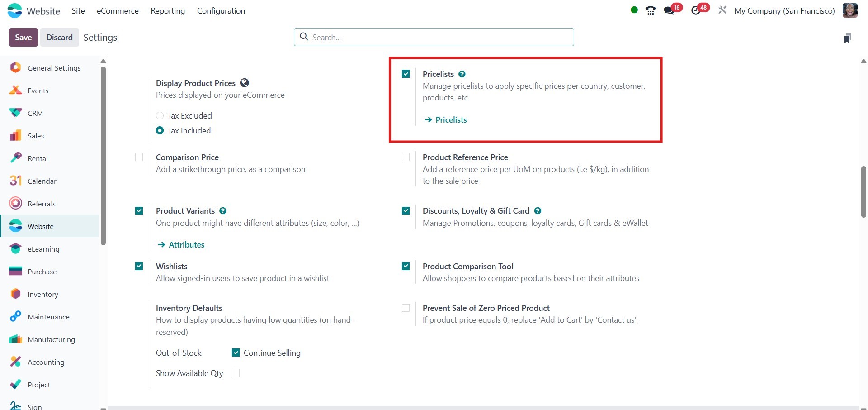Click the globe icon beside Display Product Prices
Image resolution: width=868 pixels, height=410 pixels.
(x=245, y=83)
